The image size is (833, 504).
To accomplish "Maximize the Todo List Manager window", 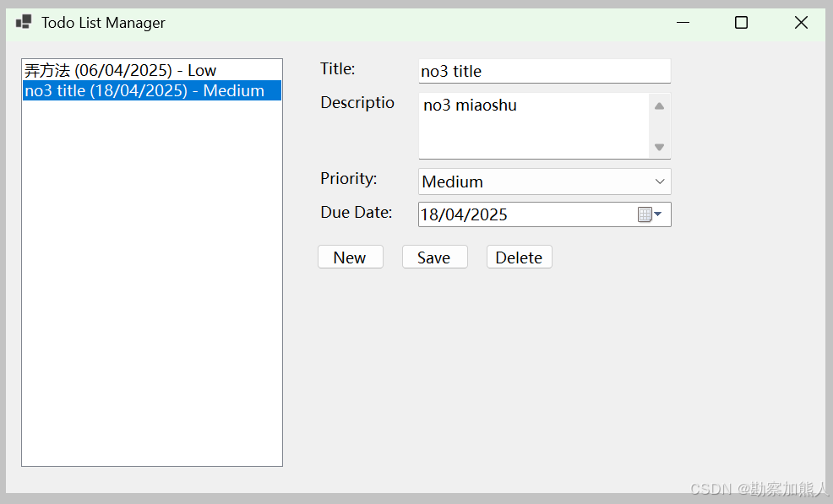I will [741, 22].
